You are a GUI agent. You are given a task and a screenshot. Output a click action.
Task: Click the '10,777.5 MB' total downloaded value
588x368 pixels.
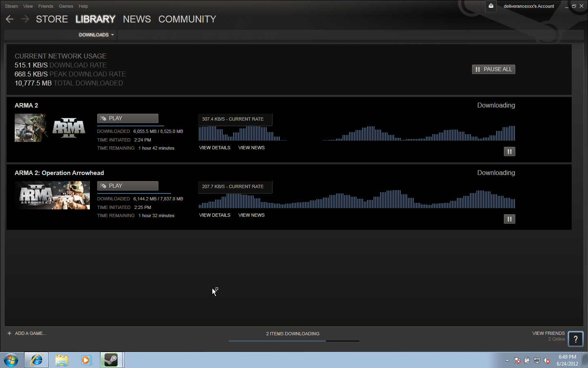point(33,83)
